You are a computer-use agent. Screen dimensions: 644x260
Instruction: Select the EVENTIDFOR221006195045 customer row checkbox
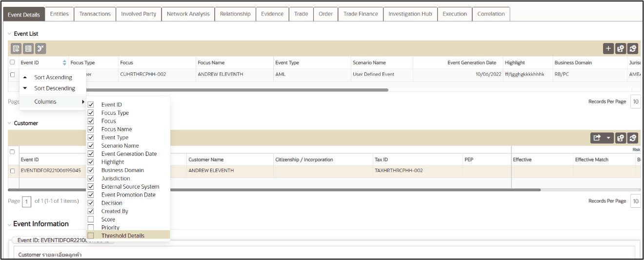click(x=12, y=171)
